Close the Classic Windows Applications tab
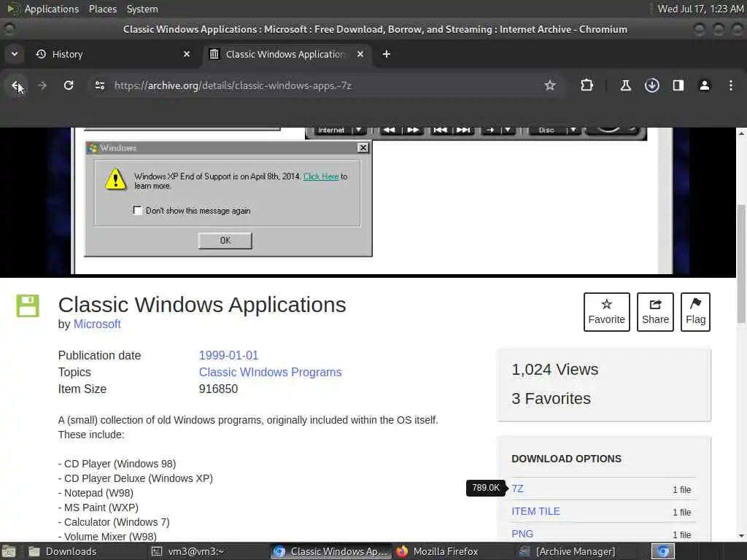Viewport: 747px width, 560px height. click(360, 54)
